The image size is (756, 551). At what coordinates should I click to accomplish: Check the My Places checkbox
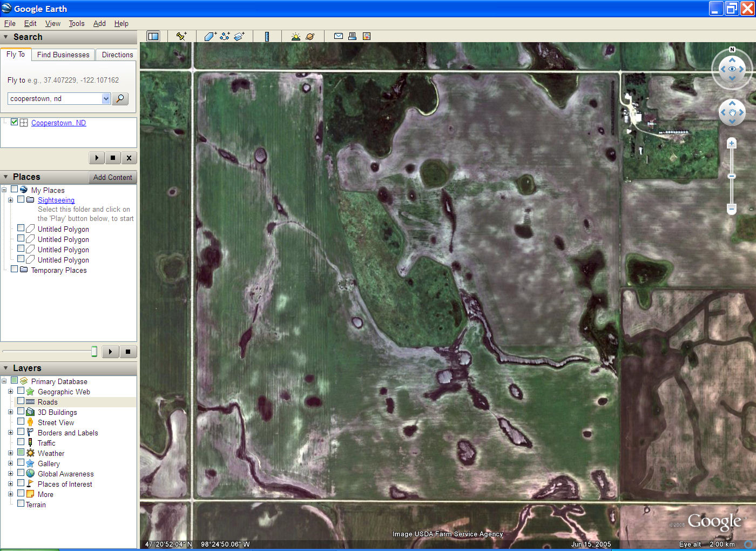coord(15,189)
